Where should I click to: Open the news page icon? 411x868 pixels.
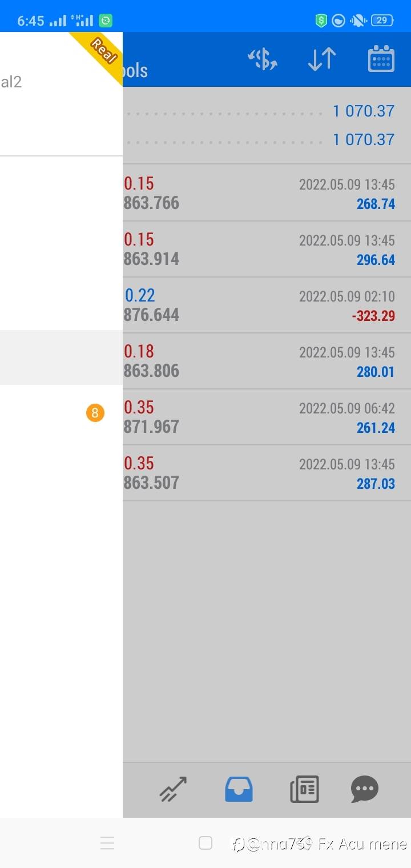304,789
